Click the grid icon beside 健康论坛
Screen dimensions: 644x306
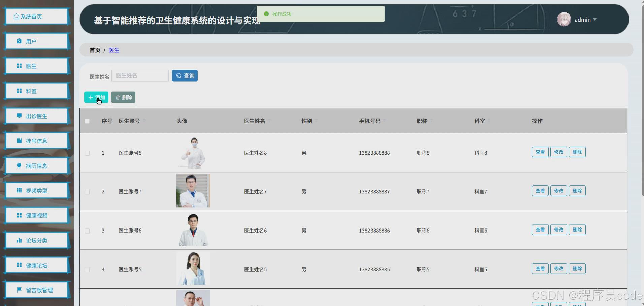click(x=19, y=265)
